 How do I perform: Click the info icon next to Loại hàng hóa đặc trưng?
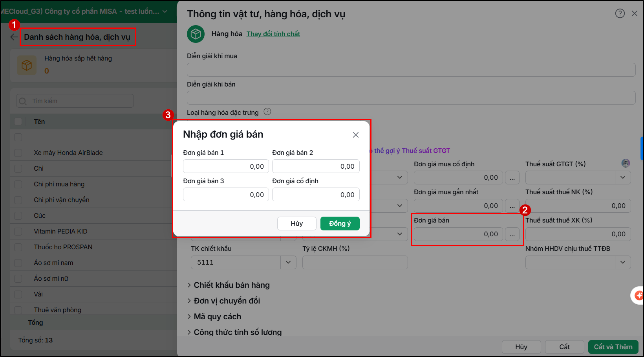click(267, 112)
